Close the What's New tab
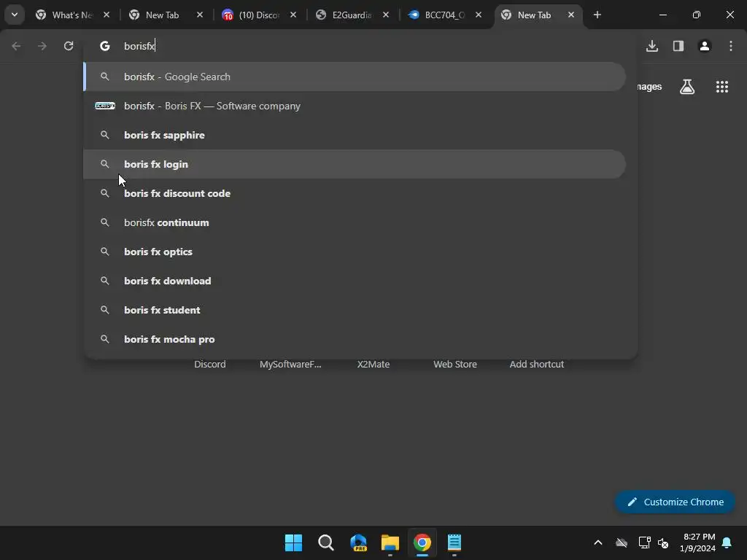Viewport: 747px width, 560px height. click(107, 15)
